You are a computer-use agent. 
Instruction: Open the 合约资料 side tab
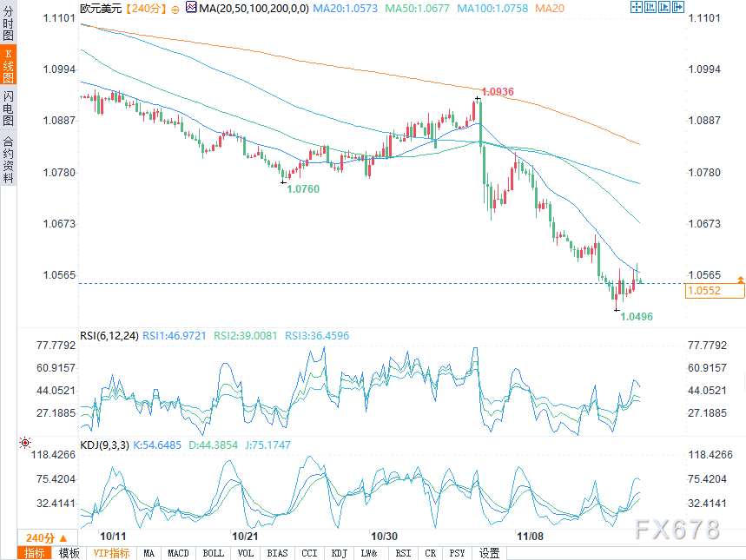pos(8,160)
